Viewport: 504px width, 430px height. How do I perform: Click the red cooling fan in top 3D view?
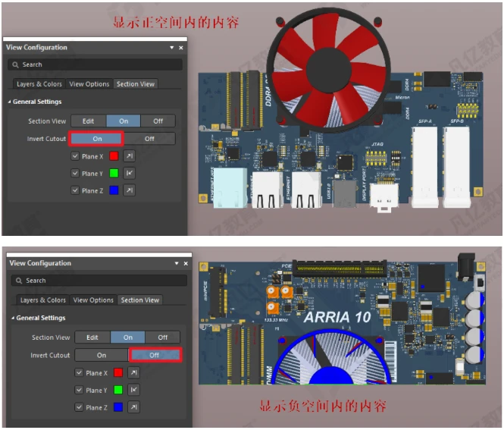pyautogui.click(x=328, y=70)
